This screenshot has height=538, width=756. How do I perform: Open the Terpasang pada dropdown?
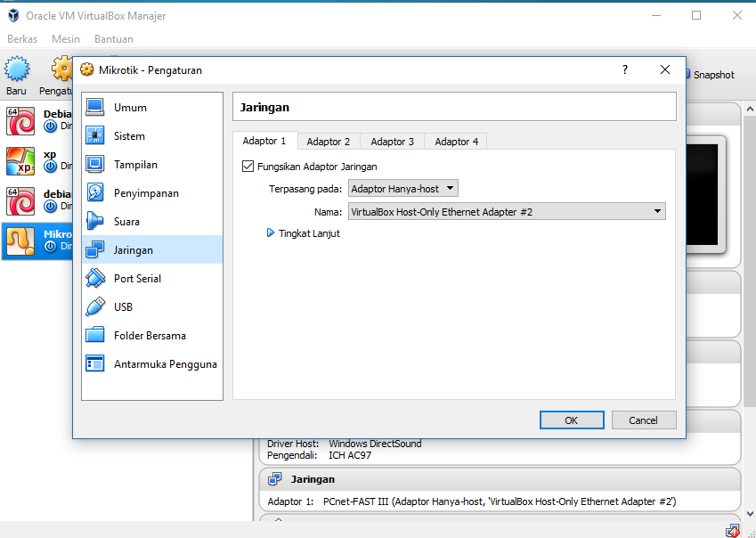[403, 189]
